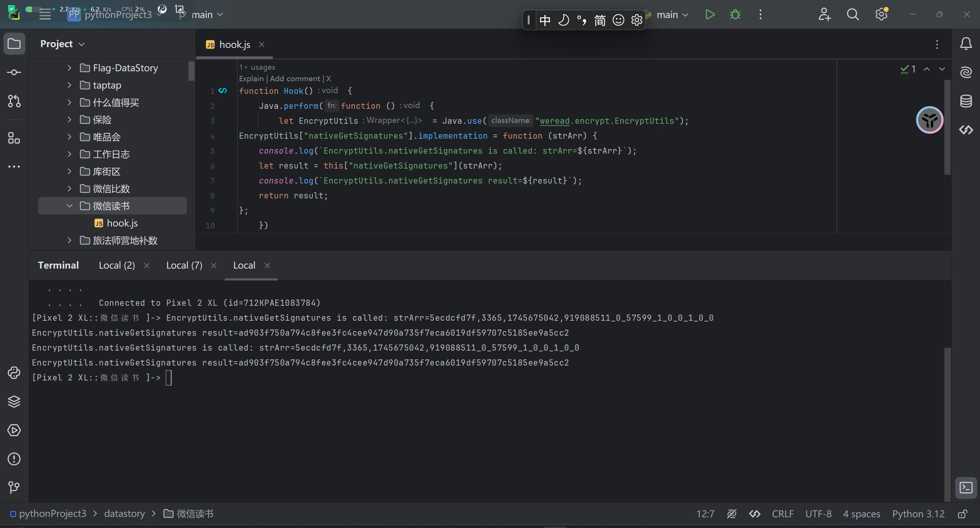Screen dimensions: 980x528
Task: Open the Pull Requests tool window
Action: [14, 101]
